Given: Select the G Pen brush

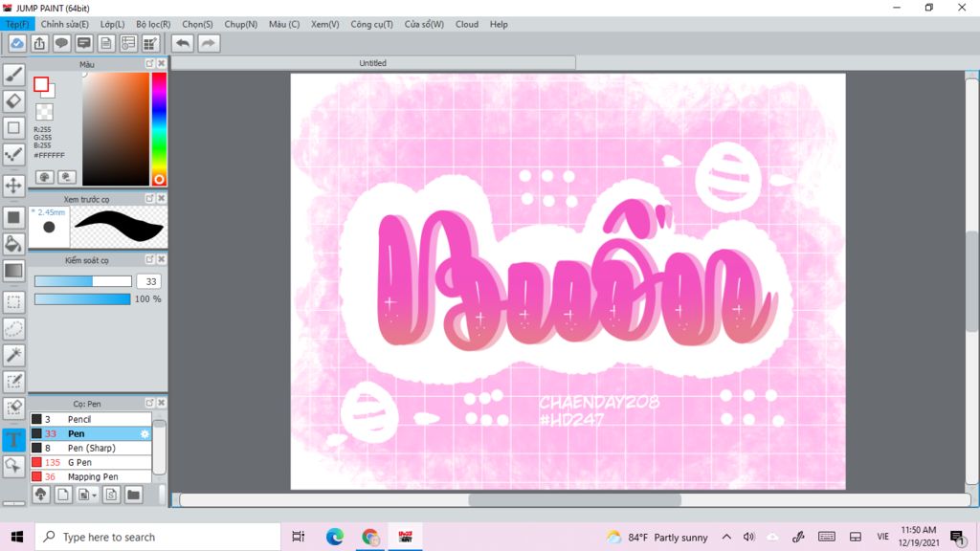Looking at the screenshot, I should tap(91, 462).
